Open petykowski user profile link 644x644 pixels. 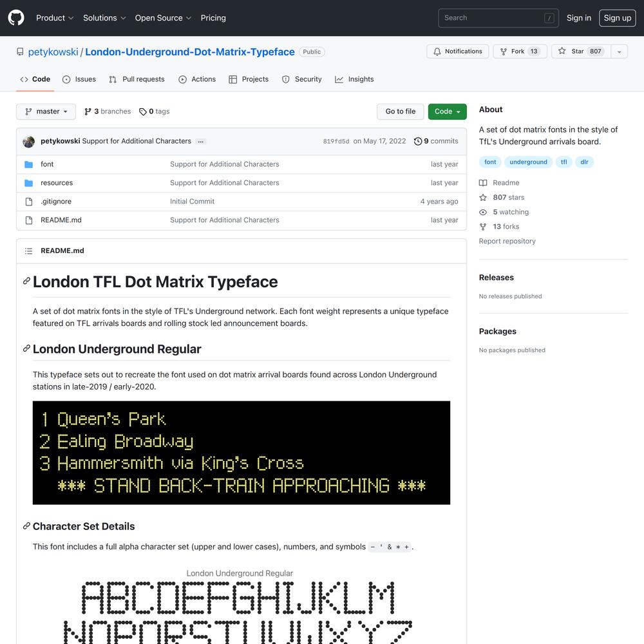click(x=53, y=52)
